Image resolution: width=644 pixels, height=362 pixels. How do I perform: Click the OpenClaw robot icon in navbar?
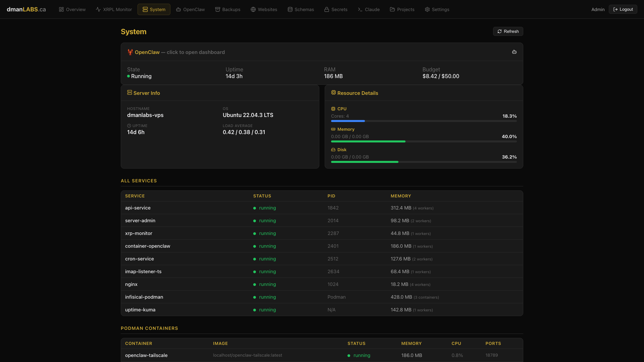pyautogui.click(x=178, y=9)
